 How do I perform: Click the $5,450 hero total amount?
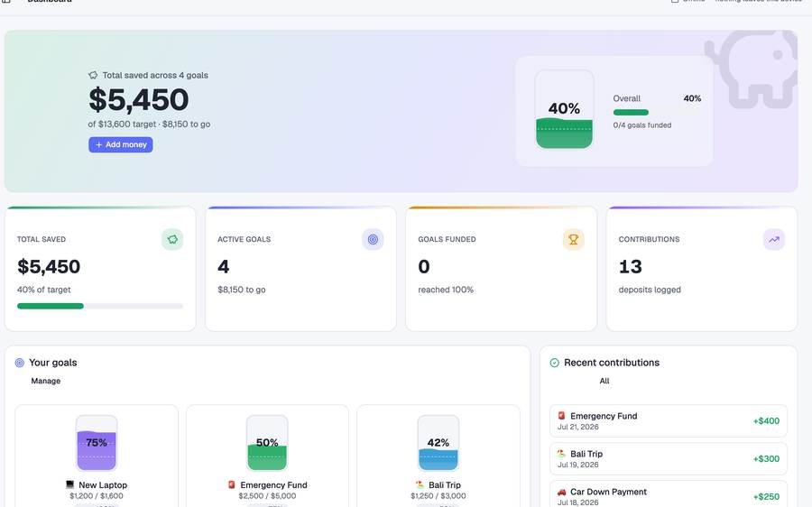pos(139,99)
